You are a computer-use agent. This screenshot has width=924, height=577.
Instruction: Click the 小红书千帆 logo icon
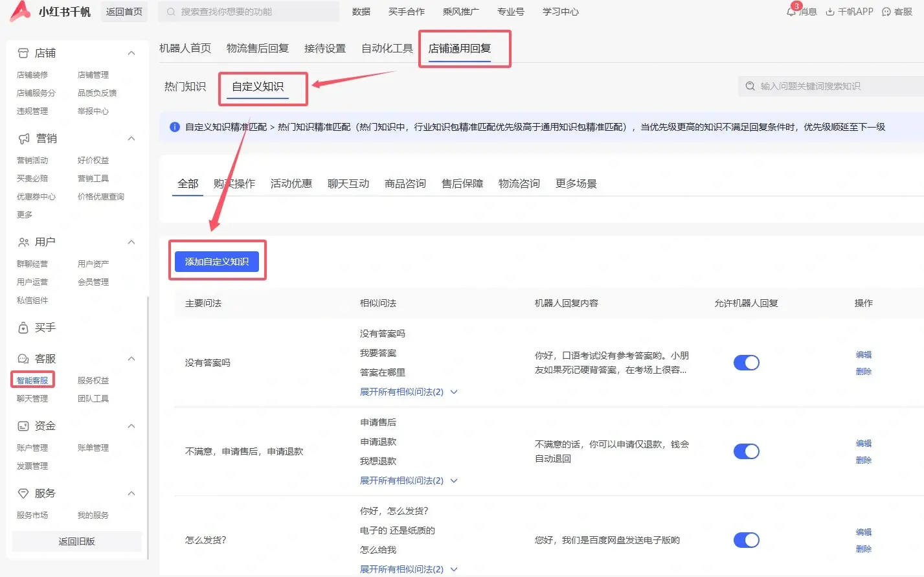(x=20, y=11)
